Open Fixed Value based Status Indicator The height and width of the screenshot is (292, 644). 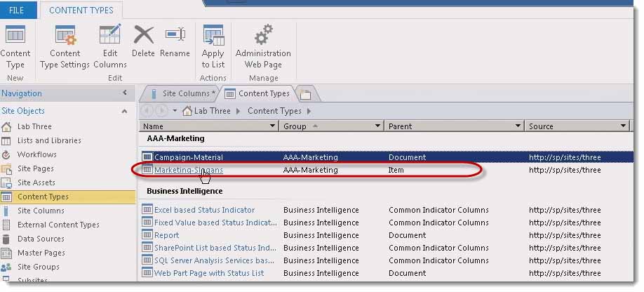point(215,223)
